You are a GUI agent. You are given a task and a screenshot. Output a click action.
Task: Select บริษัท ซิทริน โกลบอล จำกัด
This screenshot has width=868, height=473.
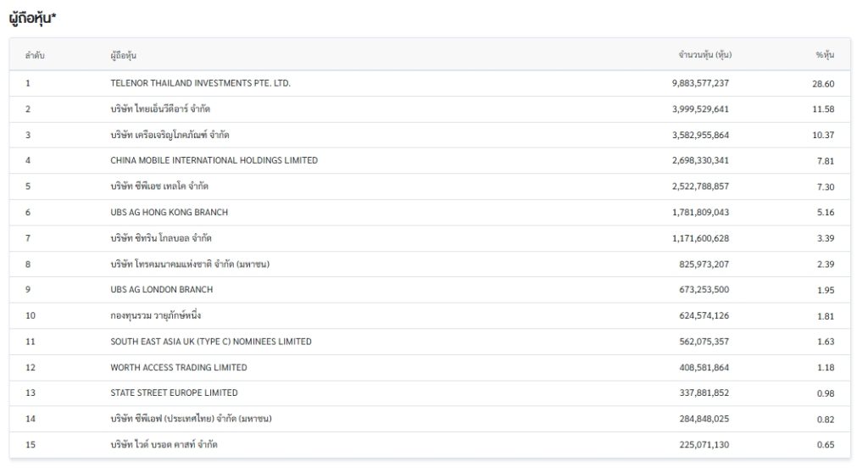(160, 238)
